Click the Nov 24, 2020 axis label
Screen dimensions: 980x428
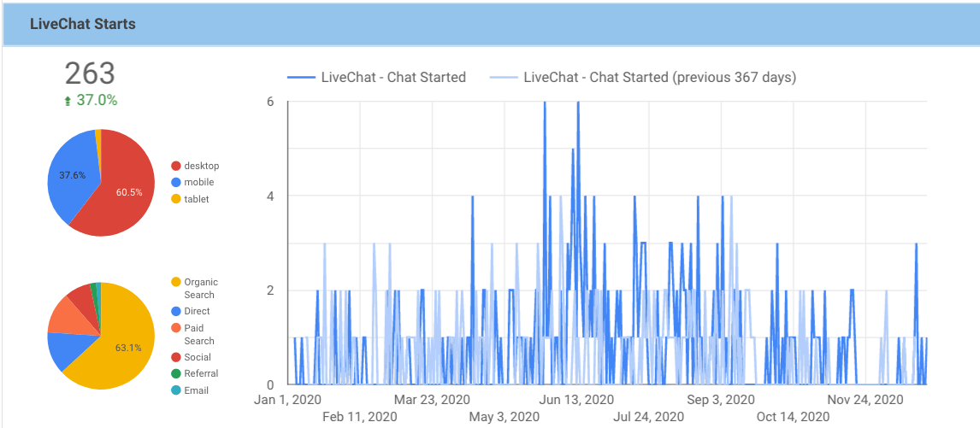point(865,399)
